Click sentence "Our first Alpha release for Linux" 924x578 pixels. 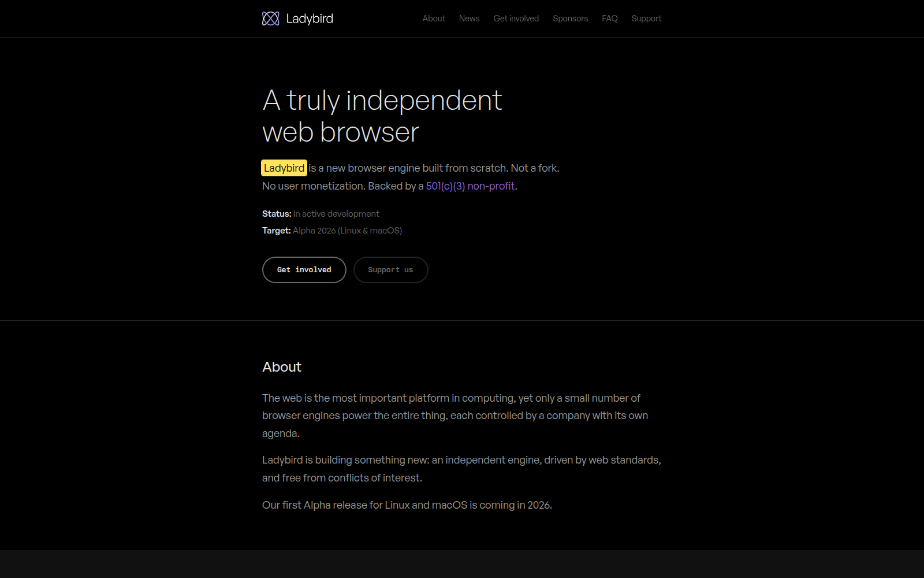[x=407, y=505]
